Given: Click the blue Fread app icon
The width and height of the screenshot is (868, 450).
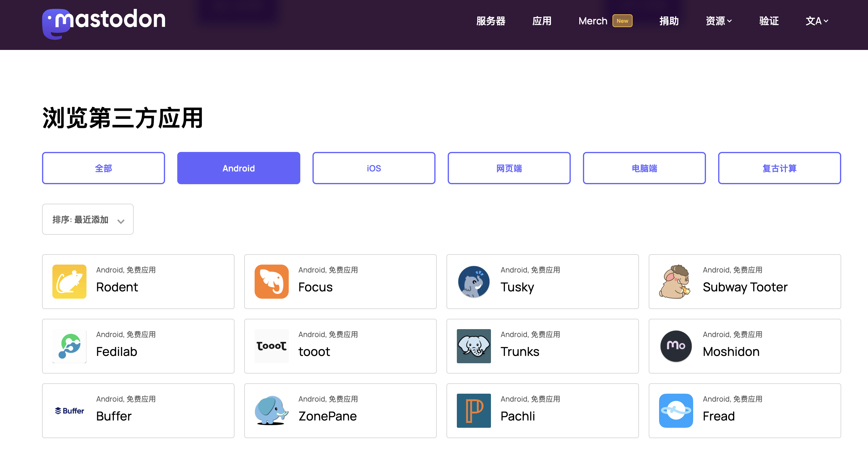Looking at the screenshot, I should click(x=676, y=410).
